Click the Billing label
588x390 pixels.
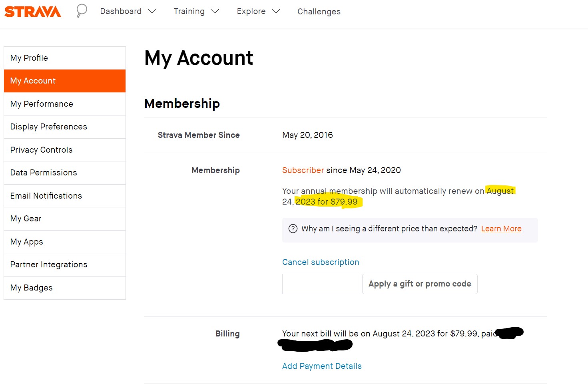tap(227, 334)
